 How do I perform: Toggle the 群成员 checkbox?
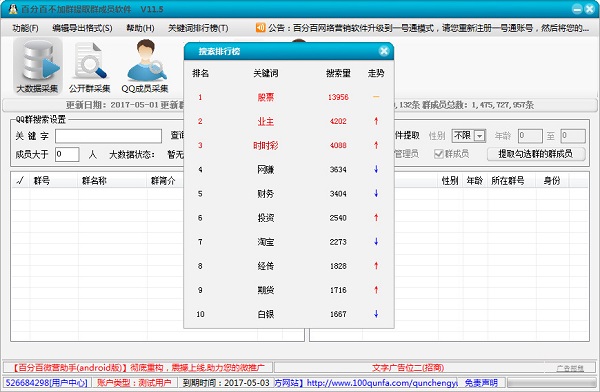point(439,154)
